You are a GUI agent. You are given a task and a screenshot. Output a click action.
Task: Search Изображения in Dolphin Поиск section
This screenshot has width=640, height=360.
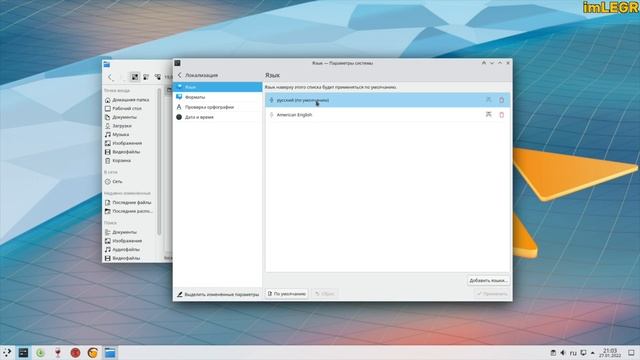point(130,241)
